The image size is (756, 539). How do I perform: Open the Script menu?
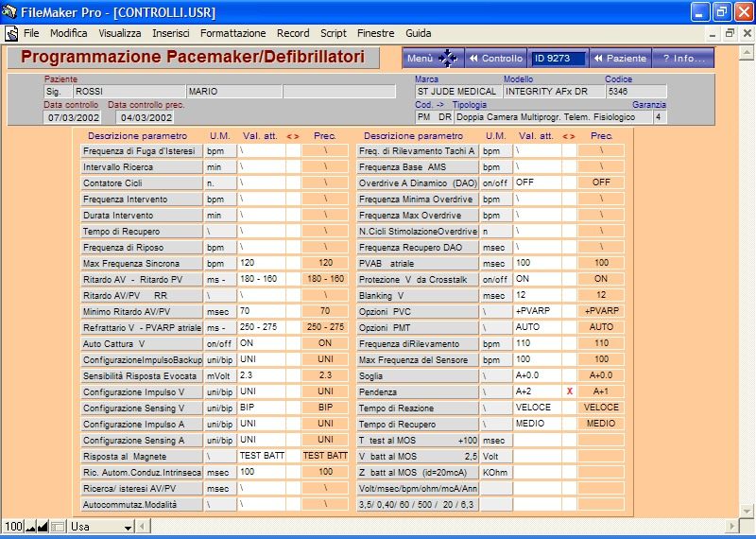coord(333,33)
